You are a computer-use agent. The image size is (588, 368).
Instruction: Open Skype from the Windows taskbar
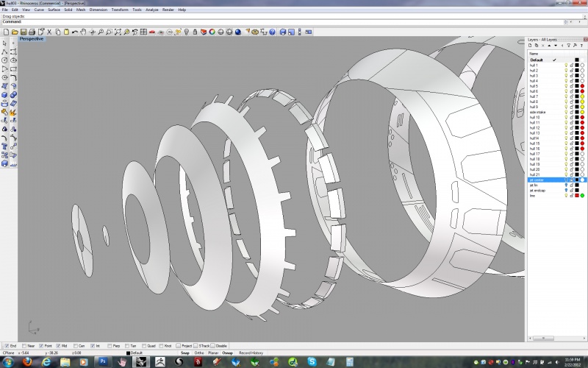coord(312,362)
